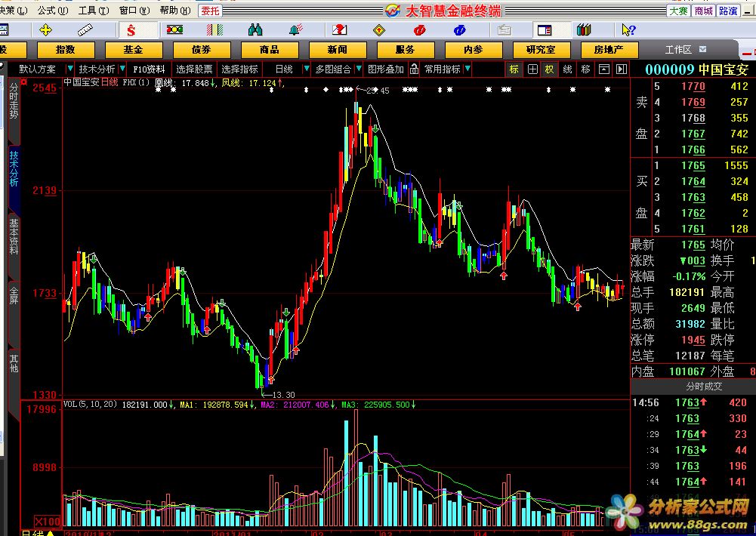The height and width of the screenshot is (536, 756).
Task: Open the 工具 menu
Action: click(94, 10)
